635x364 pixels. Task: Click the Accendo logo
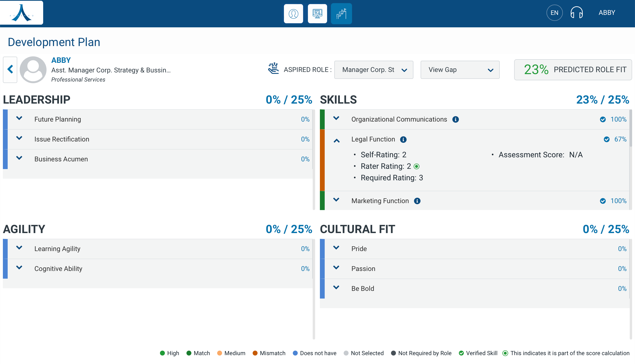(22, 12)
